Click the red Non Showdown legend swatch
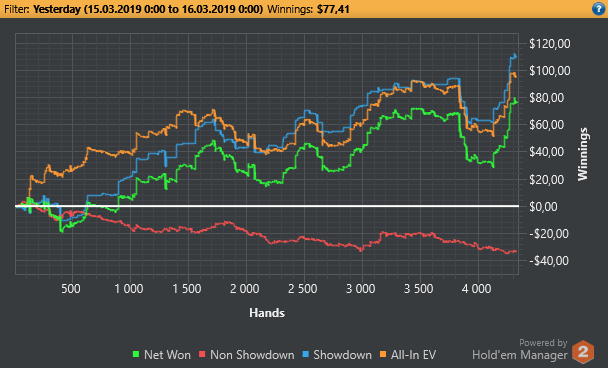Screen dimensions: 608x368 tap(202, 354)
